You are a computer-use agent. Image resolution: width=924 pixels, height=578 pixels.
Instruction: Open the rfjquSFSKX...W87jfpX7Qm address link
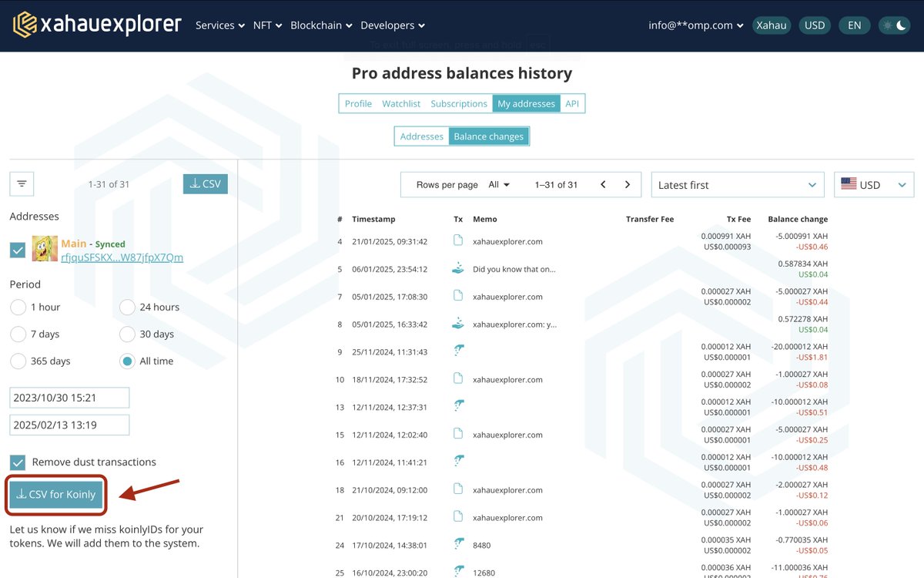(x=122, y=257)
